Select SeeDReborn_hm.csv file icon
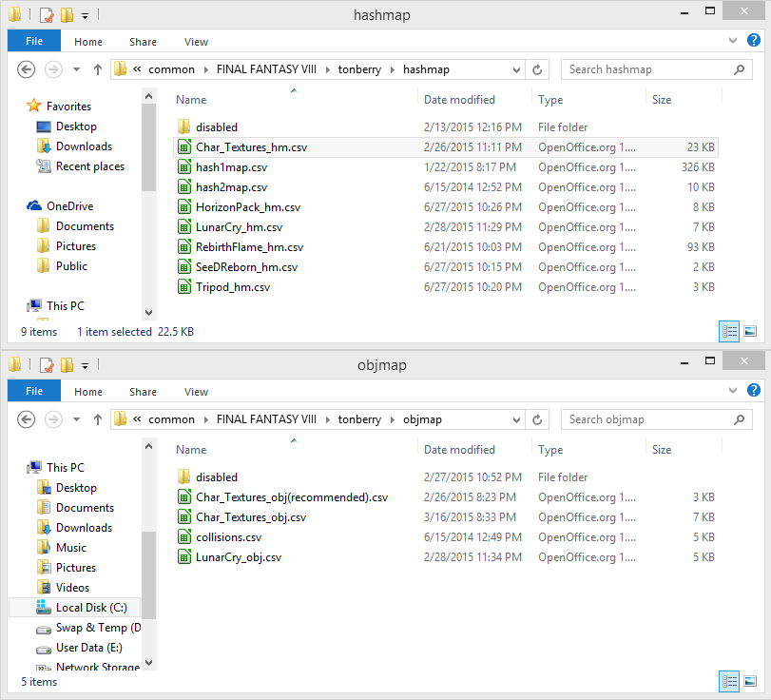The height and width of the screenshot is (700, 771). click(183, 267)
